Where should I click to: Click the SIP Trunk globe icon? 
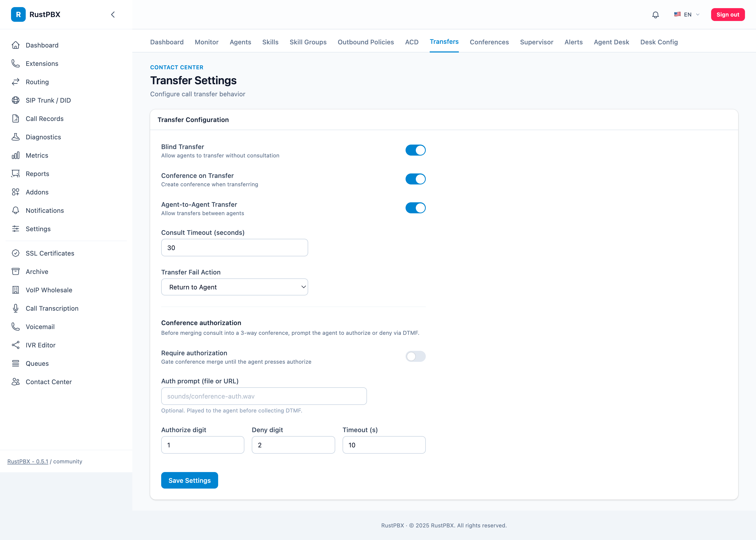tap(16, 100)
